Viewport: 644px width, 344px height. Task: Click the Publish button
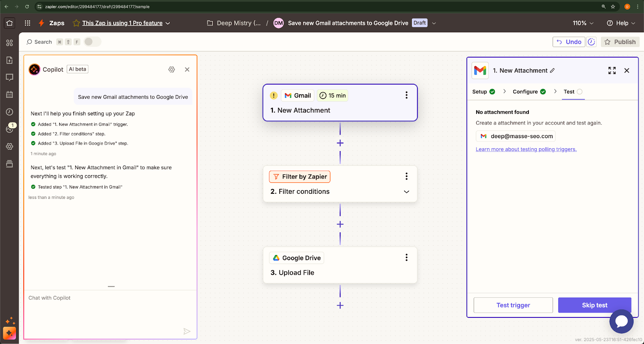tap(620, 42)
